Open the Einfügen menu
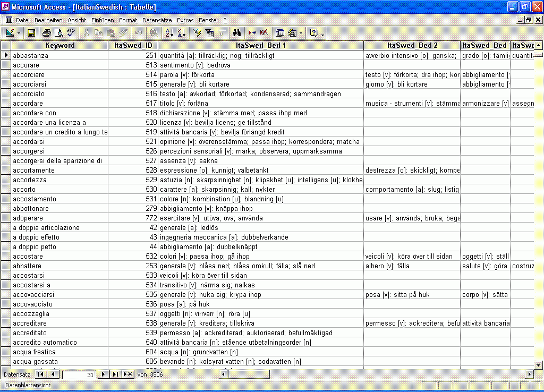544x392 pixels. pyautogui.click(x=103, y=21)
